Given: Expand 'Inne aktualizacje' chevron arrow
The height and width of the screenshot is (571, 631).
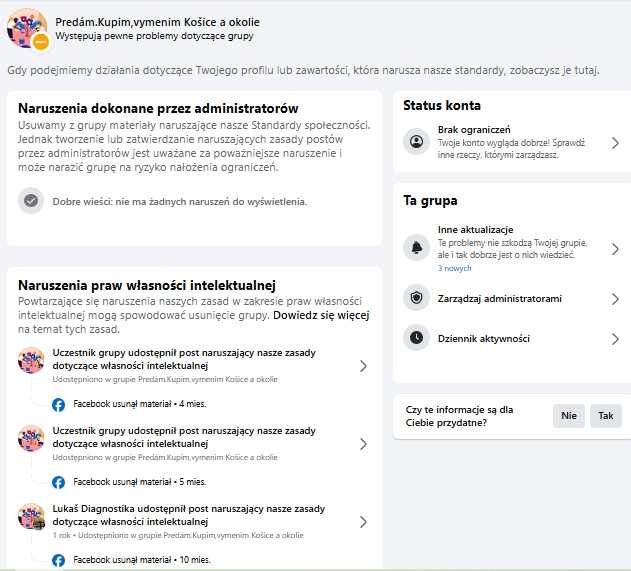Looking at the screenshot, I should click(615, 248).
